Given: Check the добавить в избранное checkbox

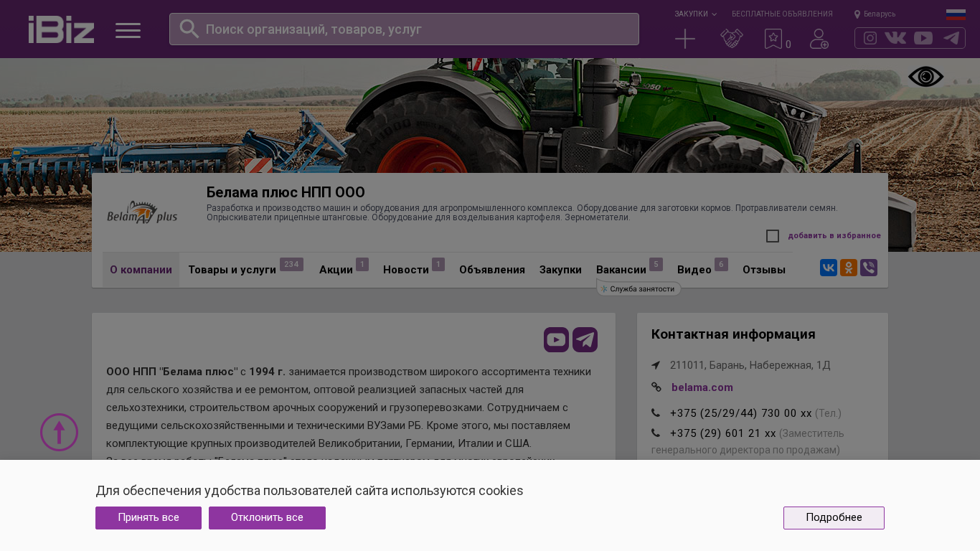Looking at the screenshot, I should pos(773,236).
